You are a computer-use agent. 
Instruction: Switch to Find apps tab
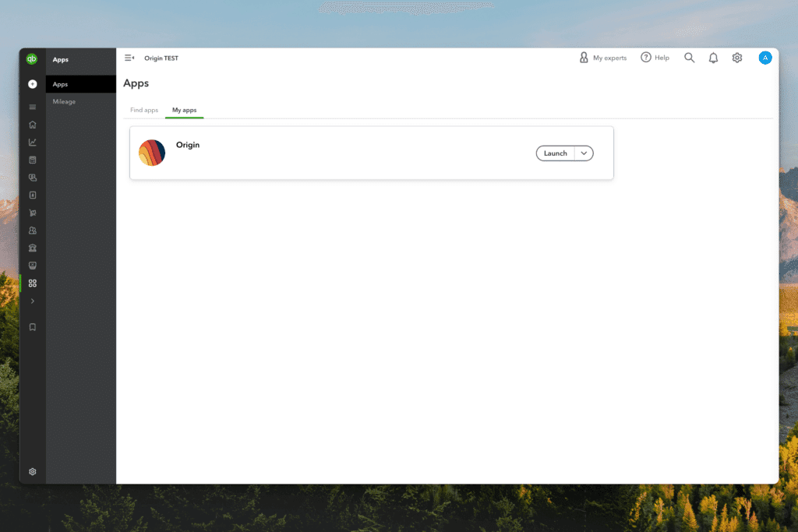pos(144,110)
